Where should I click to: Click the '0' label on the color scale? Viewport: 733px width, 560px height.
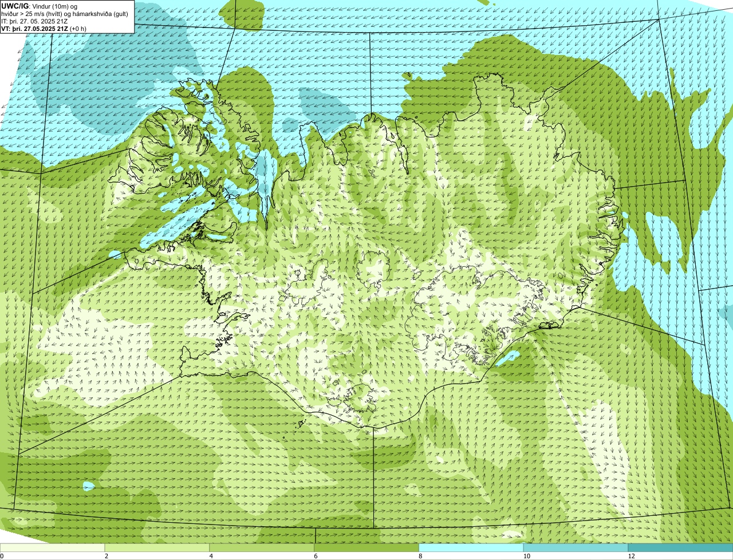tap(2, 556)
